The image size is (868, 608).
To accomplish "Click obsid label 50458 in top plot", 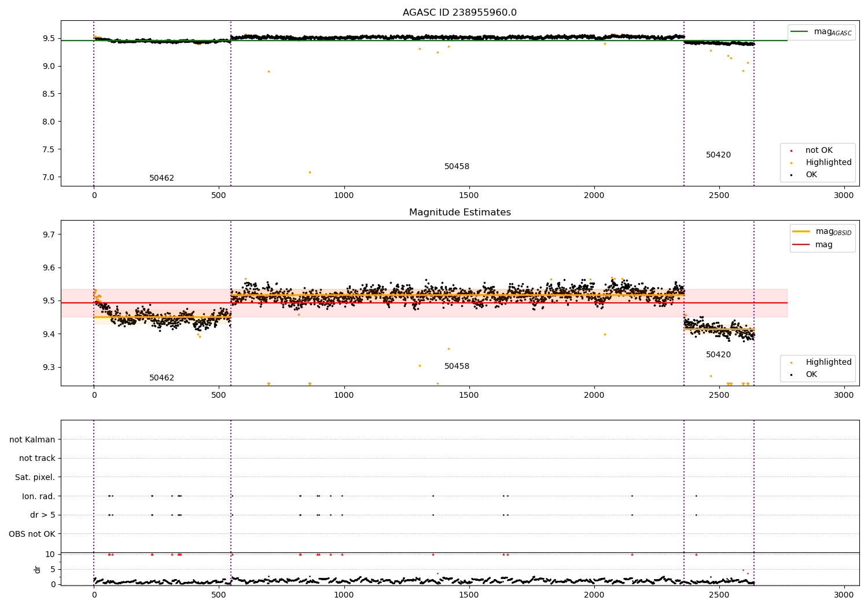I will click(457, 167).
